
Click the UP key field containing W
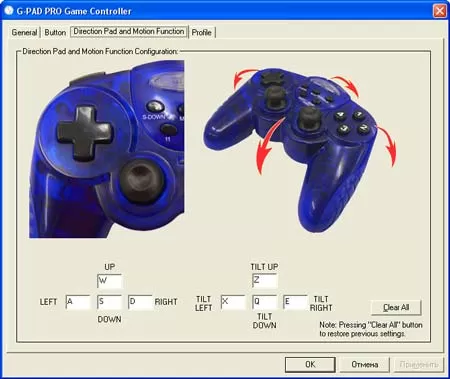coord(110,281)
